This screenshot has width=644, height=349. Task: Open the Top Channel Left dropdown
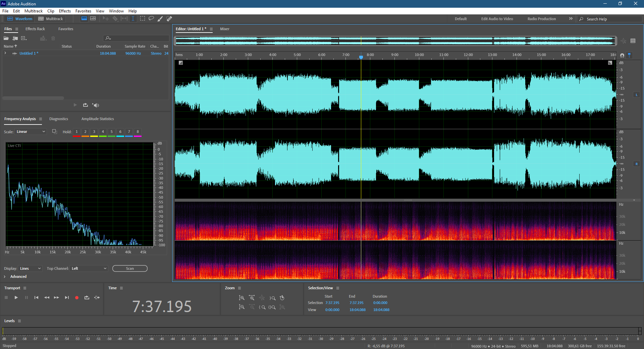tap(89, 268)
